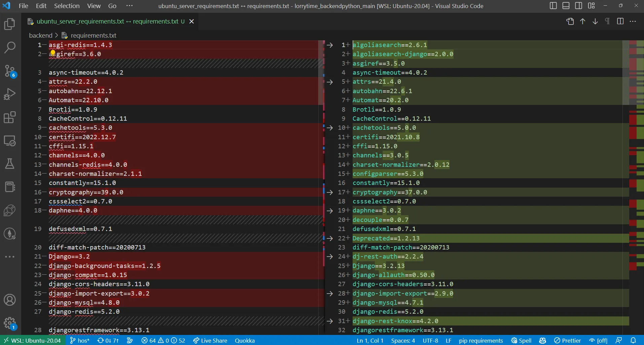Open notifications bell

tap(633, 340)
